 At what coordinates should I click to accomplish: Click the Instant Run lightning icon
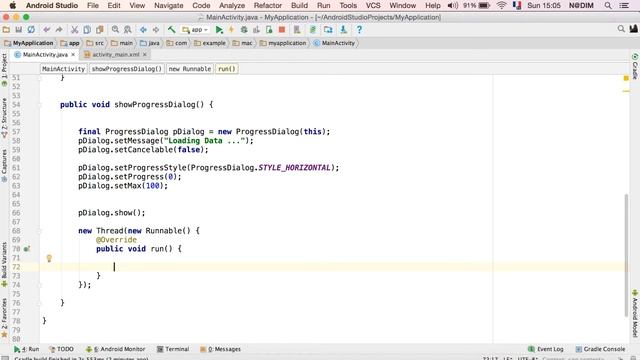(x=231, y=30)
